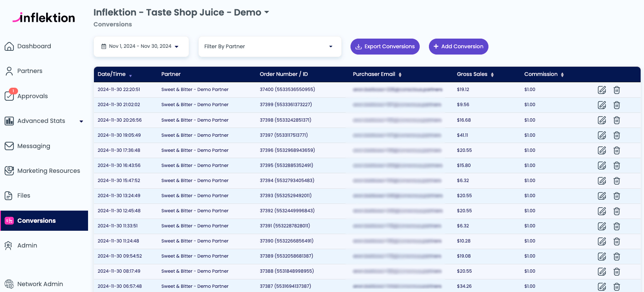644x292 pixels.
Task: Edit conversion order 37395
Action: 602,165
